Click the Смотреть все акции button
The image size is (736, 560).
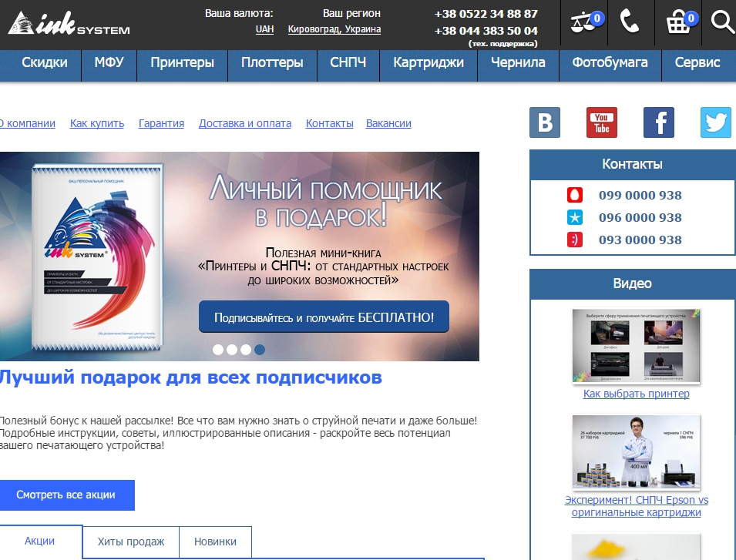point(66,495)
